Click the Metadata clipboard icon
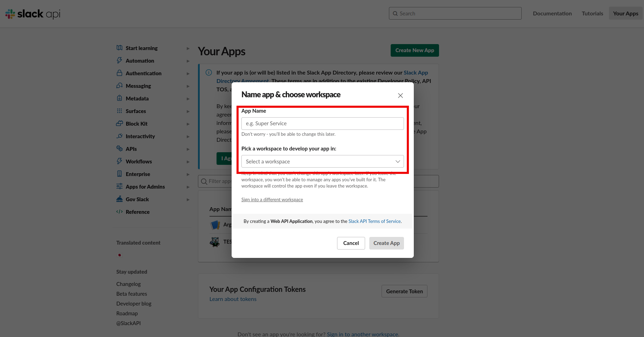 pyautogui.click(x=119, y=98)
